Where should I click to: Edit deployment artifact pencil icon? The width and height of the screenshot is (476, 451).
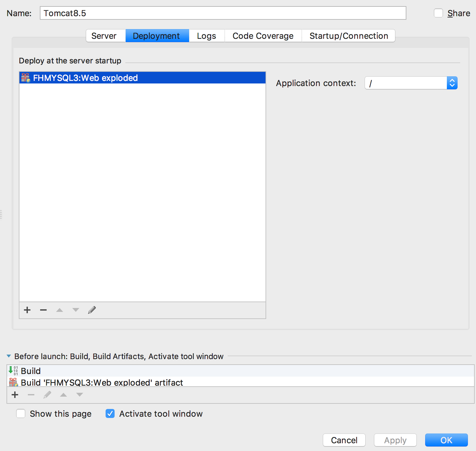pyautogui.click(x=92, y=310)
